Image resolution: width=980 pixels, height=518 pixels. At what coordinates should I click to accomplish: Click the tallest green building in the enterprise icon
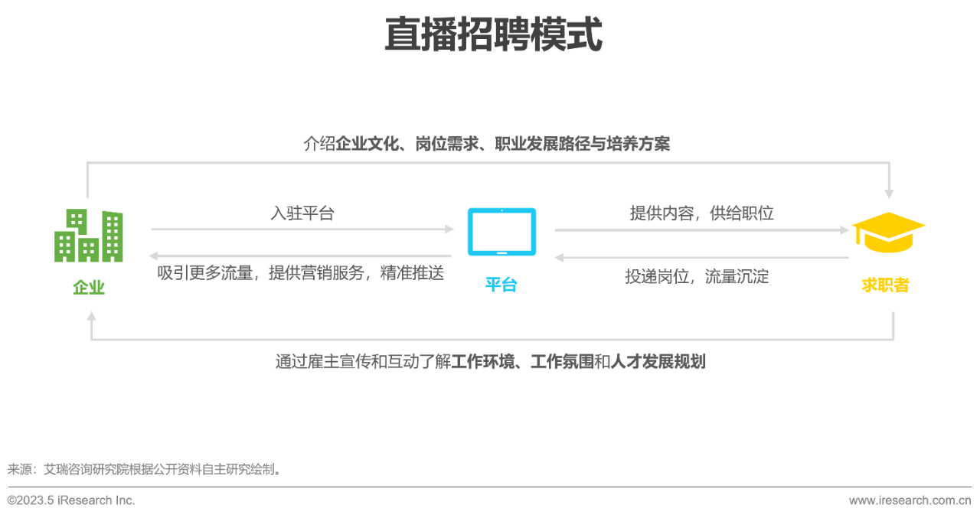[x=113, y=237]
